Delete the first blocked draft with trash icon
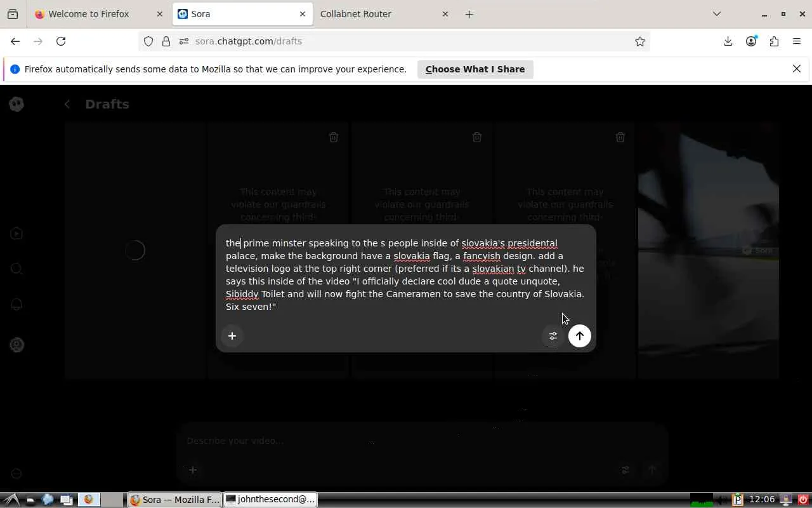This screenshot has width=812, height=508. [334, 137]
